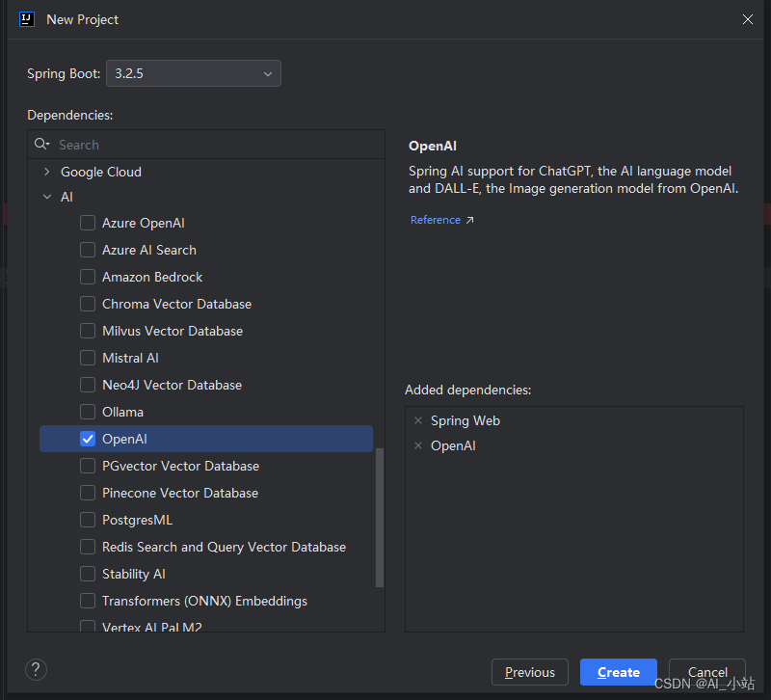Enable the Ollama dependency checkbox
The image size is (771, 700).
coord(88,412)
